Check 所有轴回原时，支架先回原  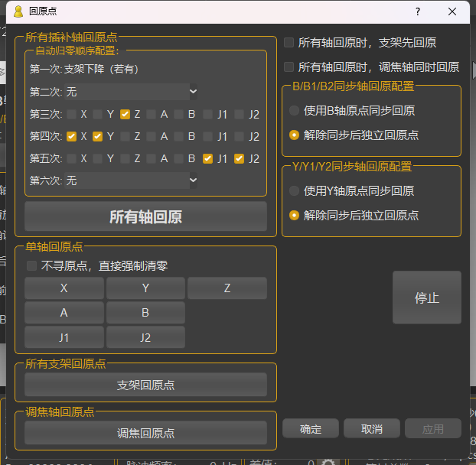click(x=289, y=43)
